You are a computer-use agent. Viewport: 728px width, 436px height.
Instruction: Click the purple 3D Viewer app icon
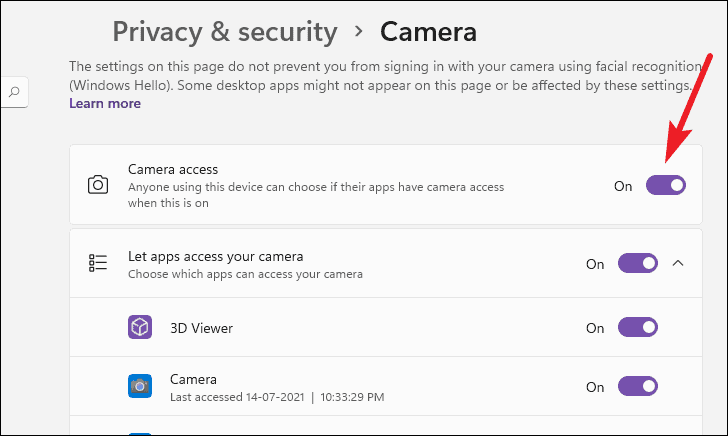point(139,327)
